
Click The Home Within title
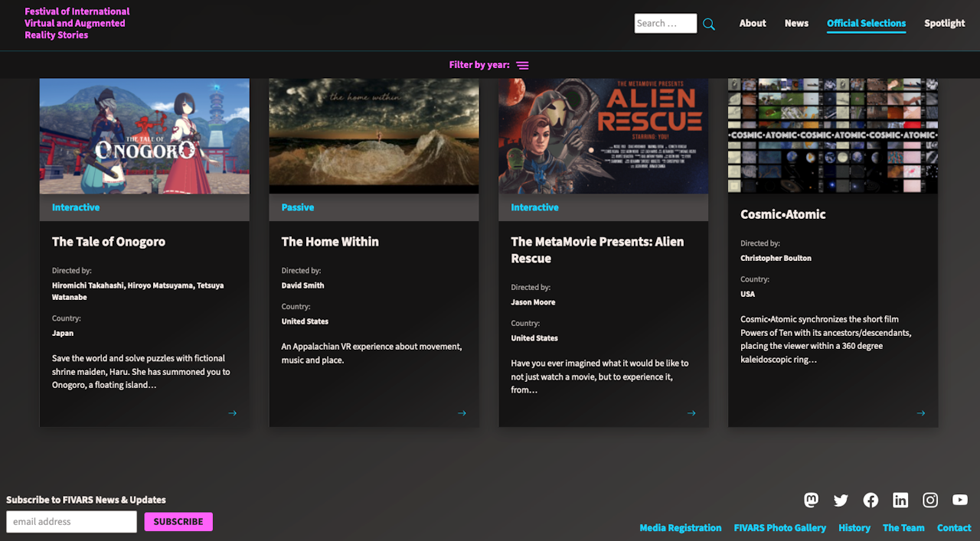point(330,242)
